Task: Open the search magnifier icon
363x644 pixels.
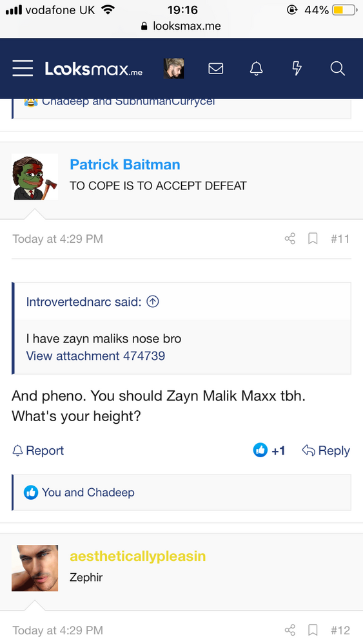Action: coord(337,68)
